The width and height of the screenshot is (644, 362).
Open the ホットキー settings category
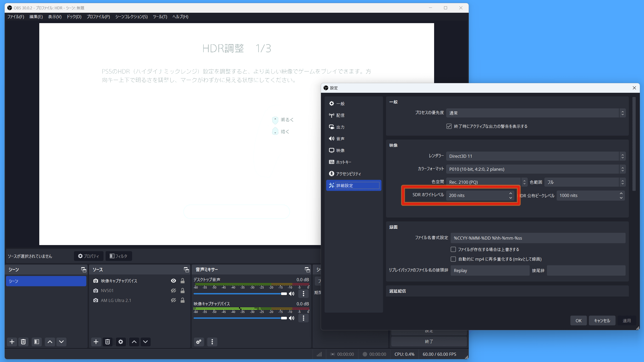[x=353, y=162]
